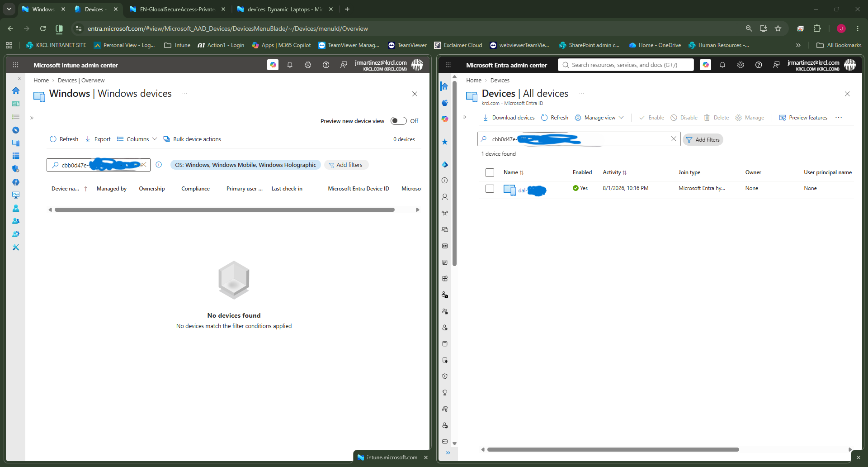Screen dimensions: 868x467
Task: Tick the select-all checkbox in Entra device table
Action: [490, 172]
